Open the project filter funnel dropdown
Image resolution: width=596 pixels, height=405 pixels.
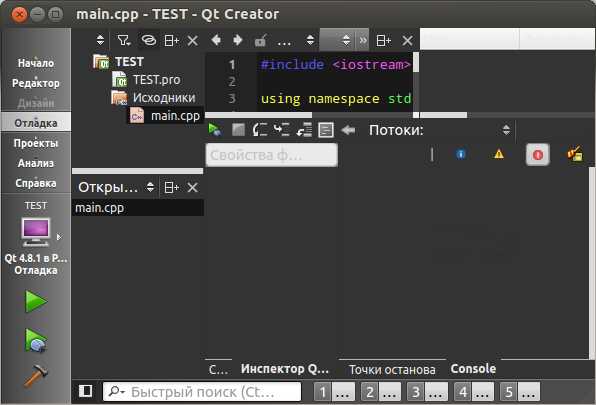[124, 40]
